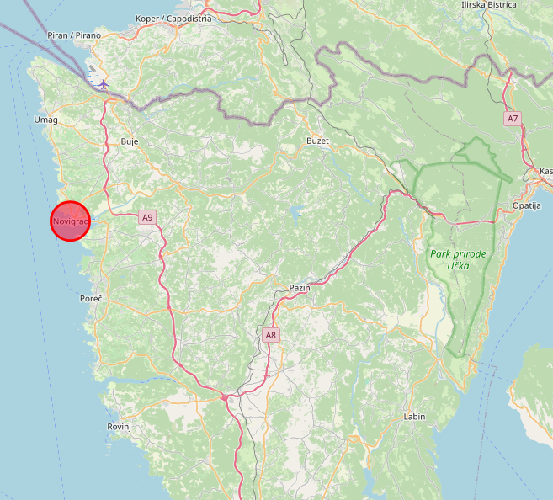Click the A7 motorway shield
553x500 pixels.
pos(512,118)
